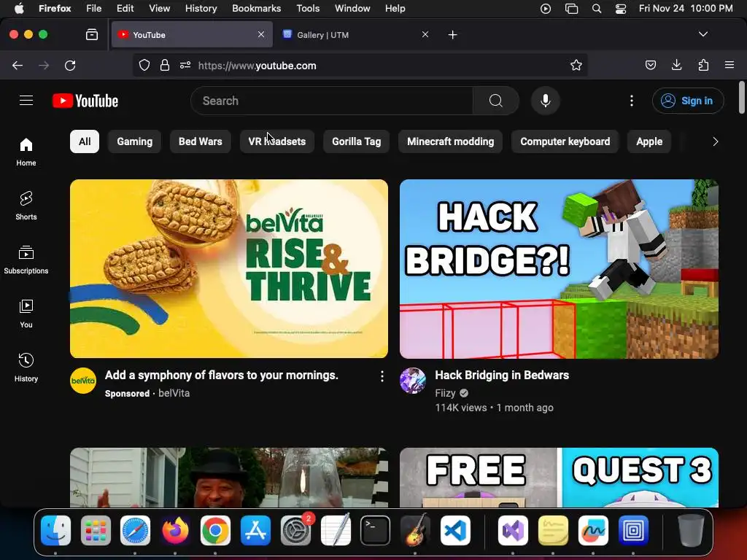Go to Home in the sidebar
The height and width of the screenshot is (560, 747).
pos(26,152)
